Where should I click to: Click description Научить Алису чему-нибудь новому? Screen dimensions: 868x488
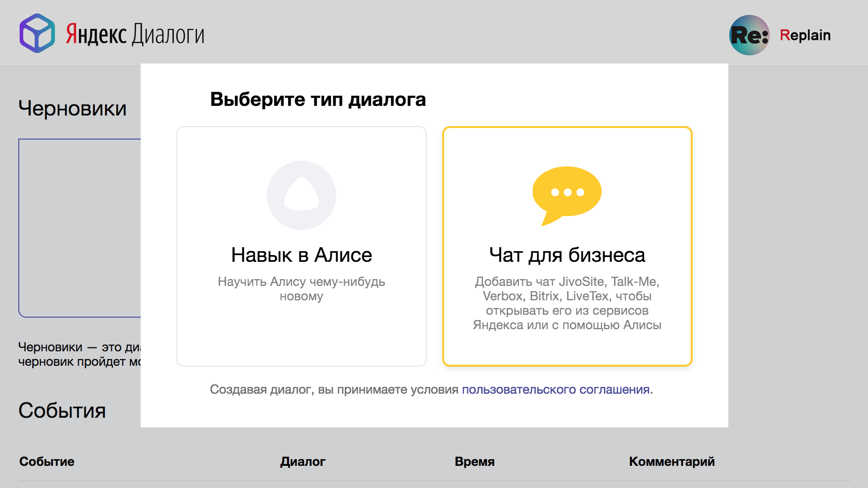click(302, 289)
